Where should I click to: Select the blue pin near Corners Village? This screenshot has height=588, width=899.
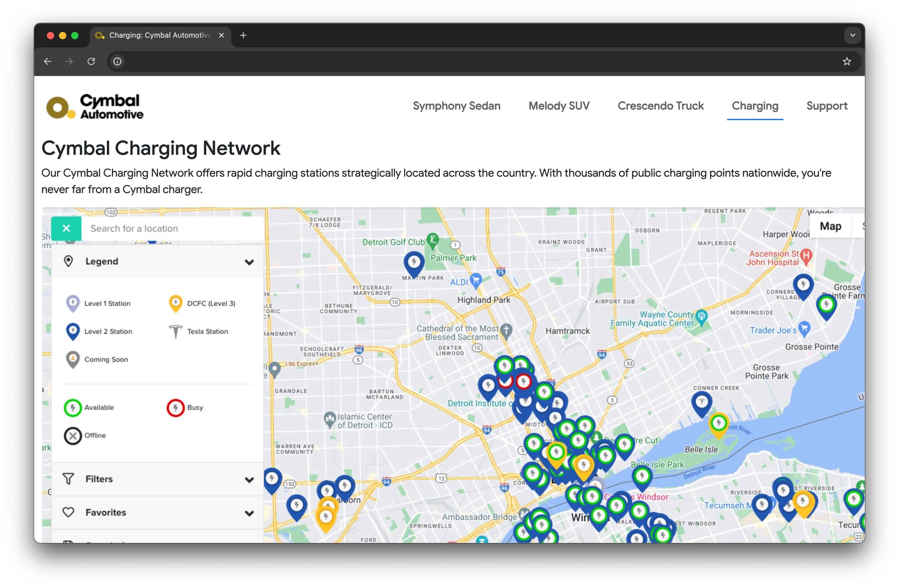click(803, 287)
